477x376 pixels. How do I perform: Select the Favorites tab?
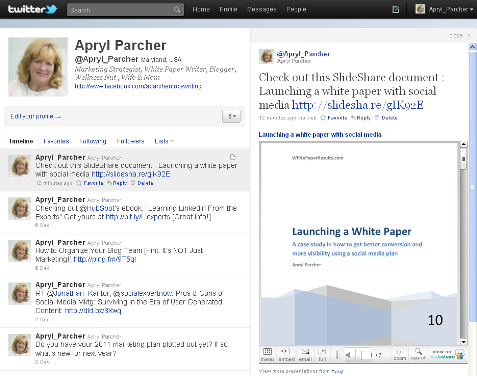click(56, 141)
